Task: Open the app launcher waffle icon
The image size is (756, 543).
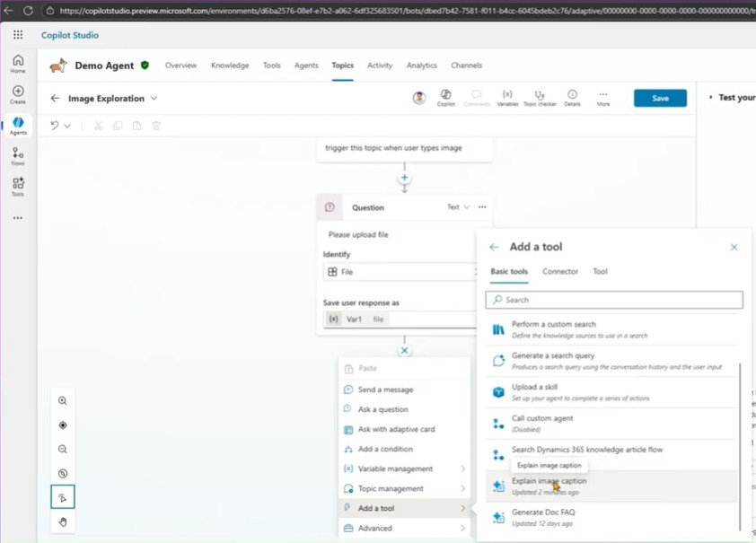Action: point(18,35)
